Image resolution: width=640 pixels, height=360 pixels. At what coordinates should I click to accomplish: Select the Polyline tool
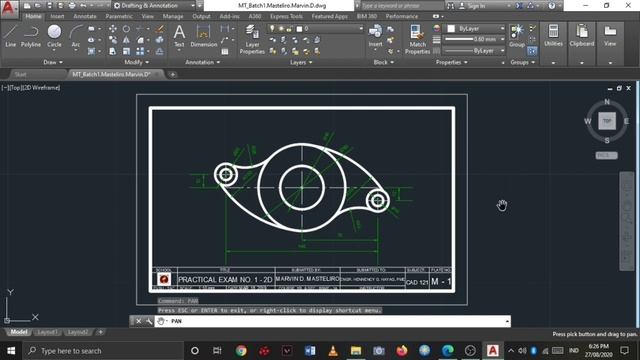click(x=31, y=36)
